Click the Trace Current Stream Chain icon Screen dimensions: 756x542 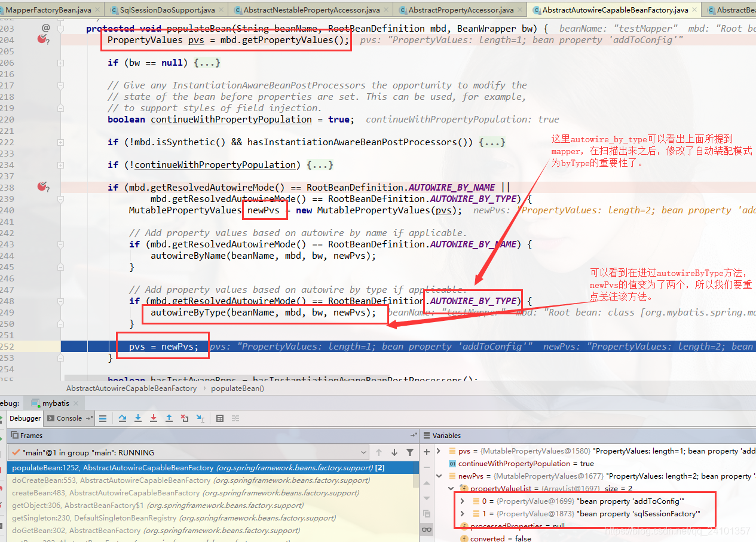[235, 418]
